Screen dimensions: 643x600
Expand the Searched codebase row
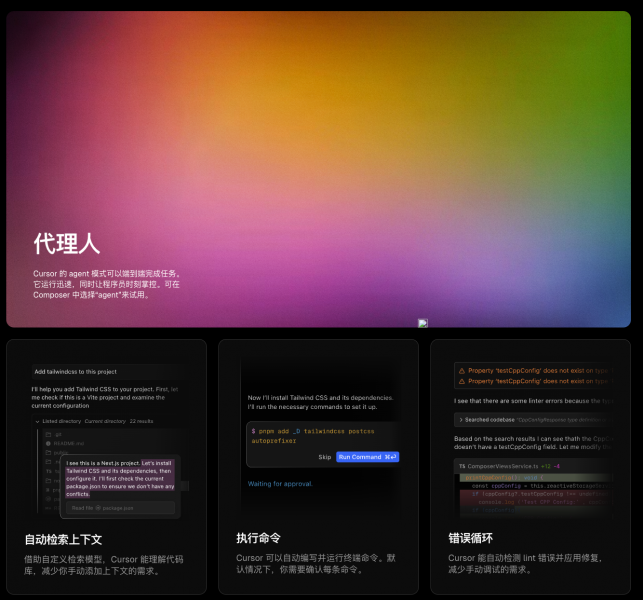(533, 420)
